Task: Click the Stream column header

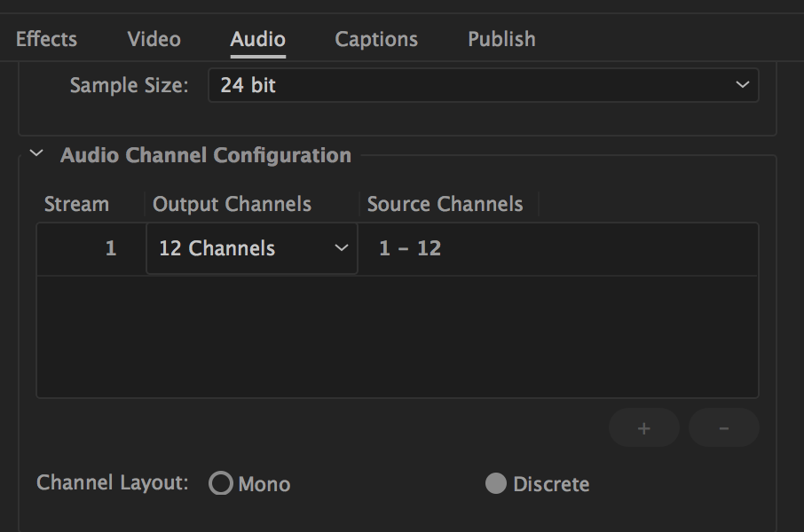Action: click(76, 204)
